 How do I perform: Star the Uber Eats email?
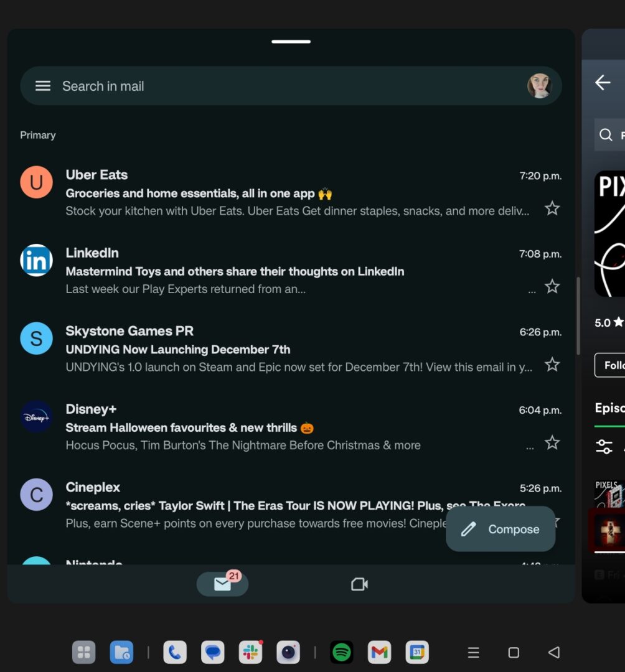[x=552, y=209]
